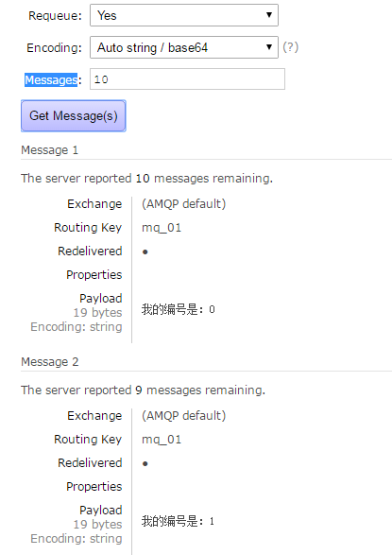The width and height of the screenshot is (392, 555).
Task: Click the (?) help icon beside Encoding
Action: (x=291, y=47)
